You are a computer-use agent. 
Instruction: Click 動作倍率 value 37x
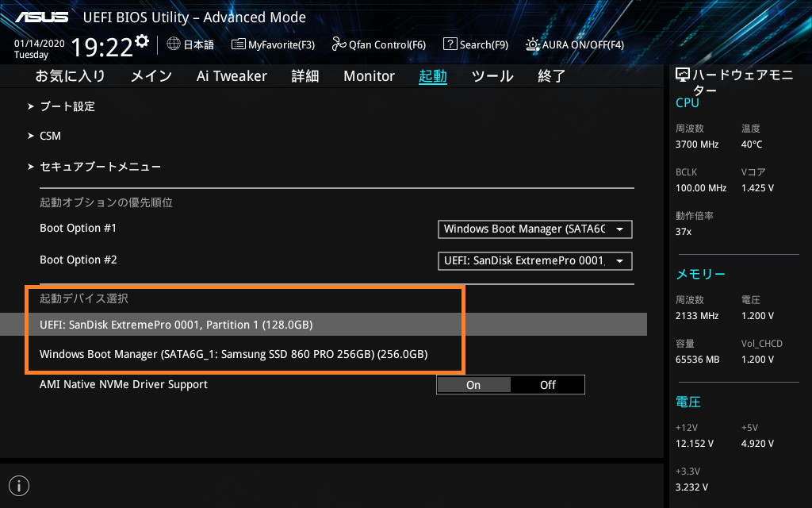pos(683,231)
